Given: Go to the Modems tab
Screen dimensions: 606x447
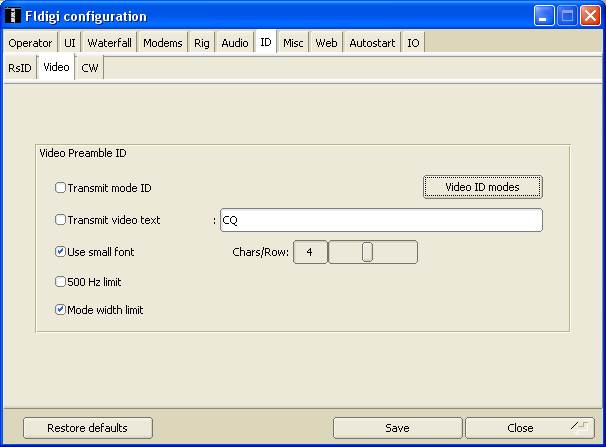Looking at the screenshot, I should click(x=162, y=43).
